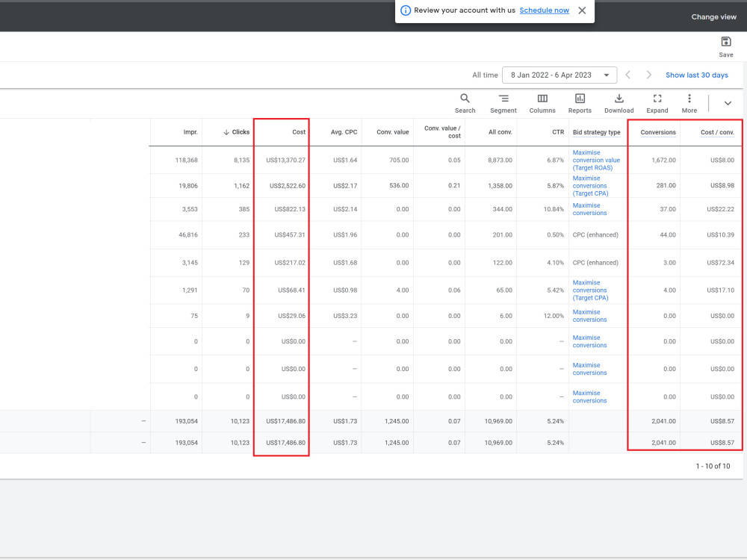
Task: Open the date range dropdown
Action: 560,75
